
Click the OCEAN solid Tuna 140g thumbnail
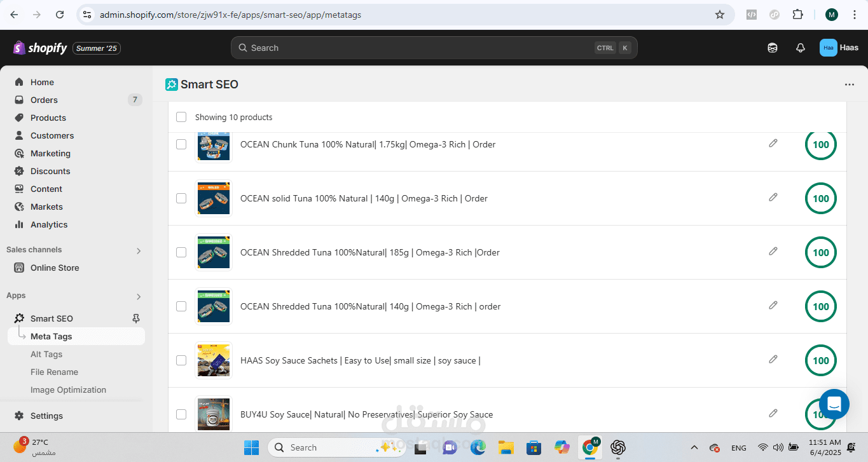coord(214,198)
